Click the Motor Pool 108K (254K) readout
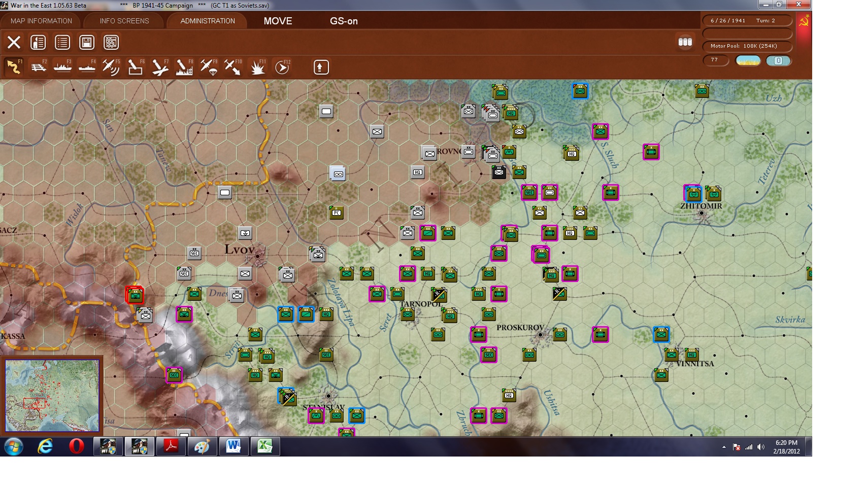Image resolution: width=868 pixels, height=489 pixels. pos(747,46)
